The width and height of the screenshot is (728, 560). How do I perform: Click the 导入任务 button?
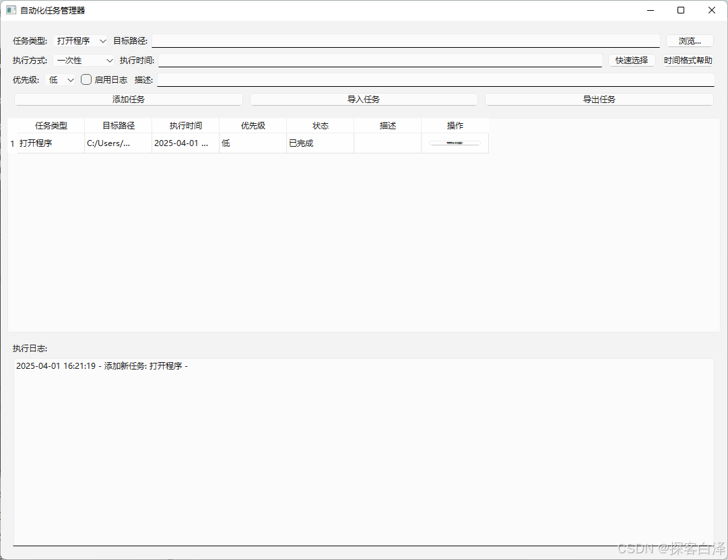[364, 99]
